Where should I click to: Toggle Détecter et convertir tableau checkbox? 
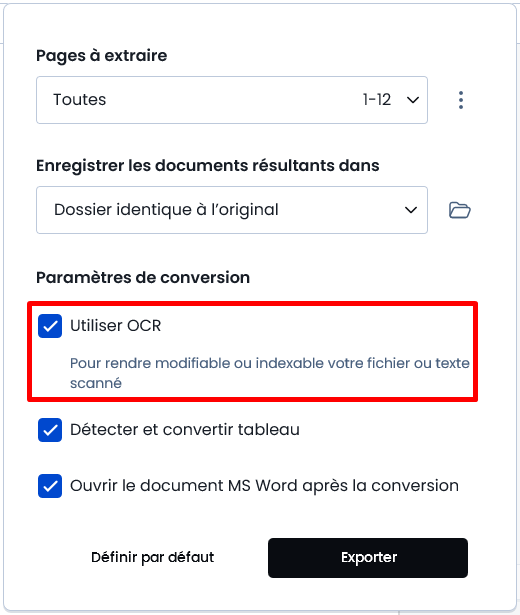(50, 430)
